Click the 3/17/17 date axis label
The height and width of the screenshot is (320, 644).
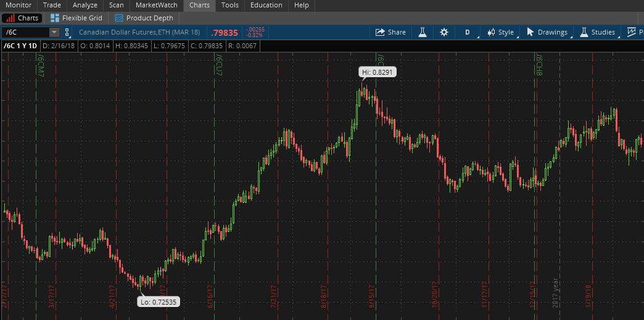click(x=51, y=296)
